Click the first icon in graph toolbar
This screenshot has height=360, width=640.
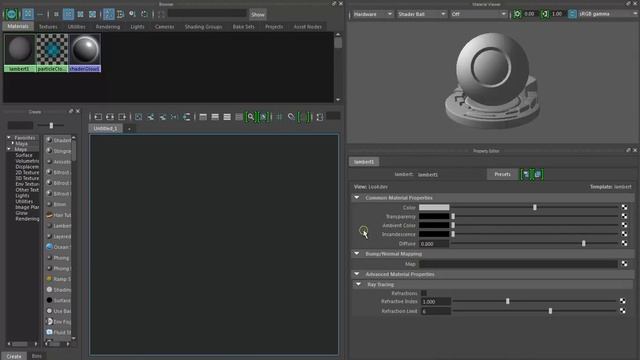pos(98,117)
